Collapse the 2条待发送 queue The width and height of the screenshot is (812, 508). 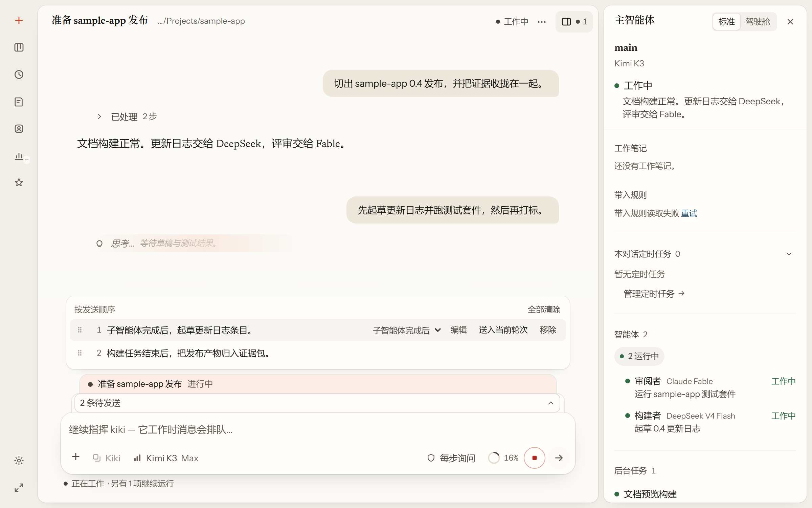coord(317,403)
